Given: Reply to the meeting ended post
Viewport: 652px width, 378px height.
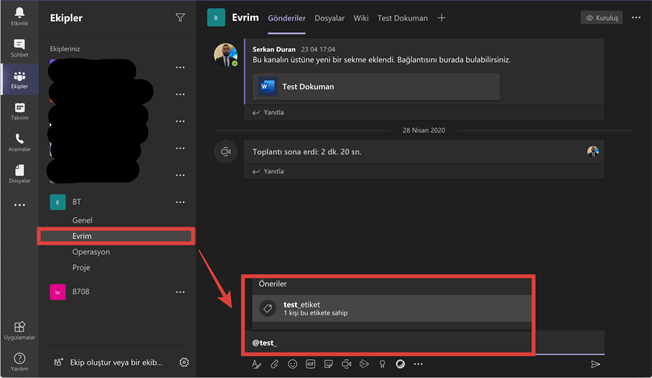Looking at the screenshot, I should [x=268, y=171].
